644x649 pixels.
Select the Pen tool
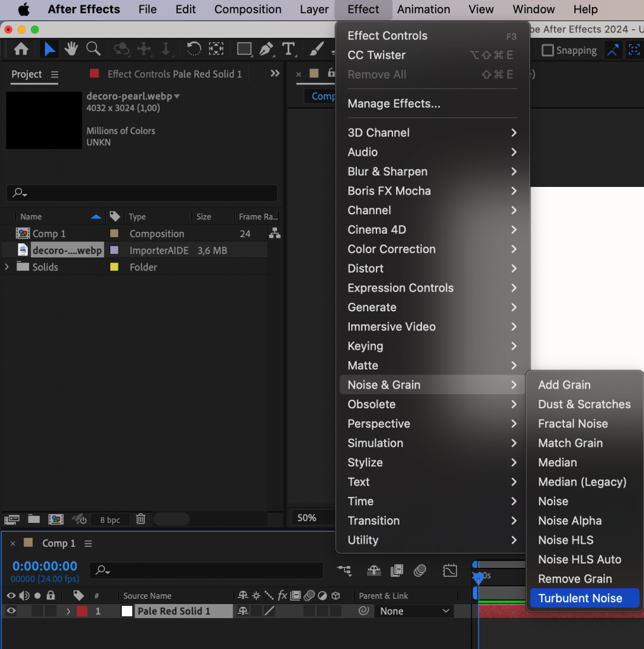click(x=266, y=49)
